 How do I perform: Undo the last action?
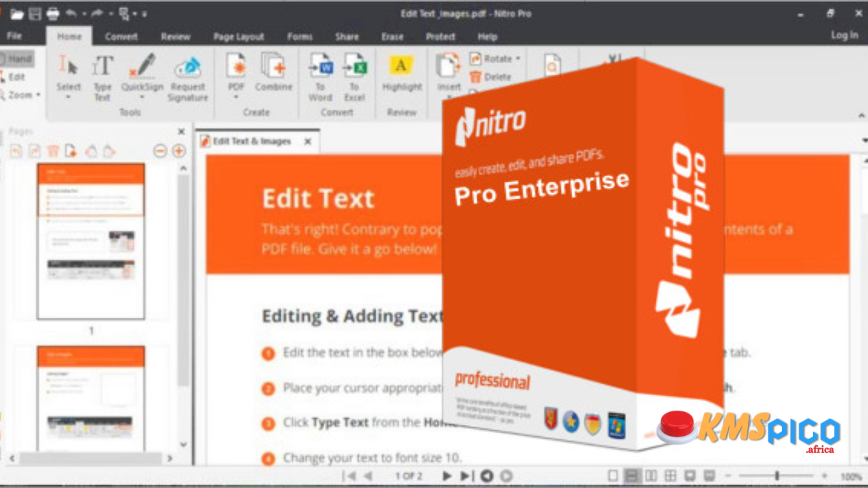point(71,14)
